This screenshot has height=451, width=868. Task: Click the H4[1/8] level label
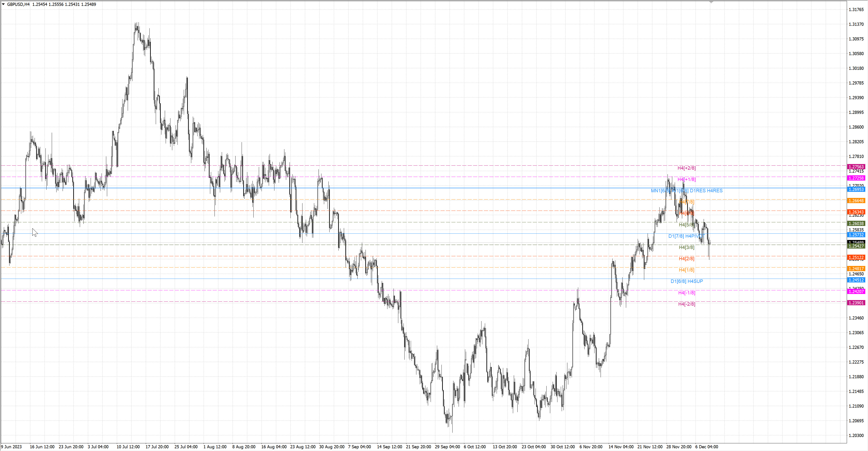pyautogui.click(x=686, y=270)
